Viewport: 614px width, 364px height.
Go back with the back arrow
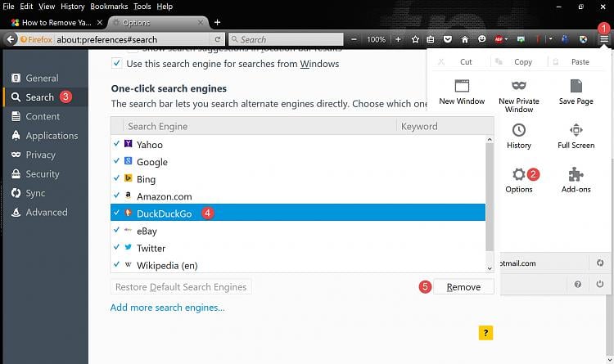click(11, 39)
